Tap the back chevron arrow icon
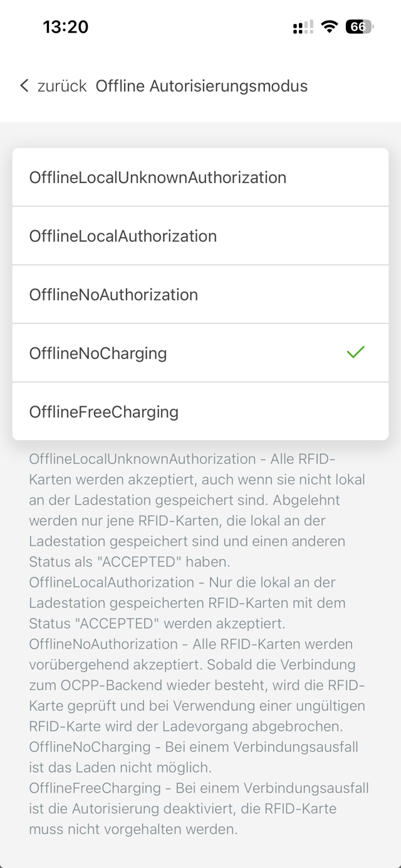Image resolution: width=401 pixels, height=868 pixels. [x=24, y=86]
